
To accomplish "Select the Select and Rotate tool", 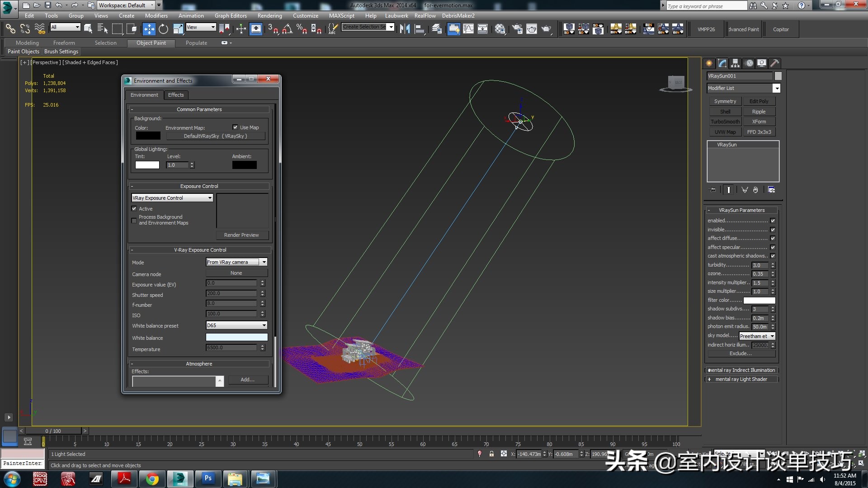I will point(163,29).
